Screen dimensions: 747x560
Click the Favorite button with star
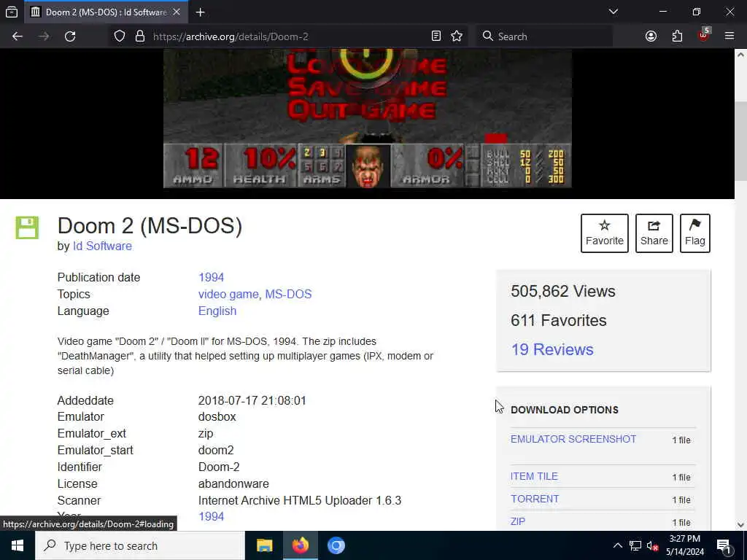click(x=605, y=233)
